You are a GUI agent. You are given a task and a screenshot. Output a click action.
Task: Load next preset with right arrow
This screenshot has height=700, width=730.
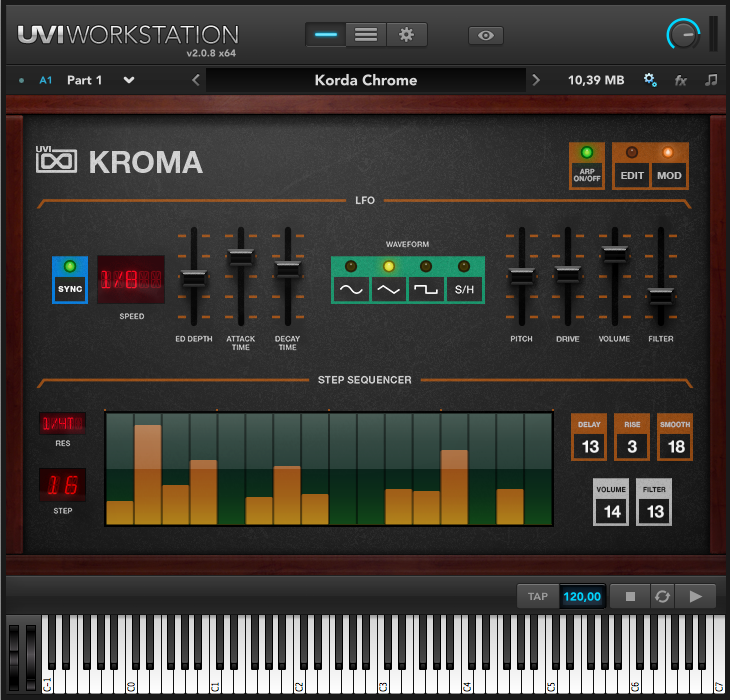coord(536,80)
